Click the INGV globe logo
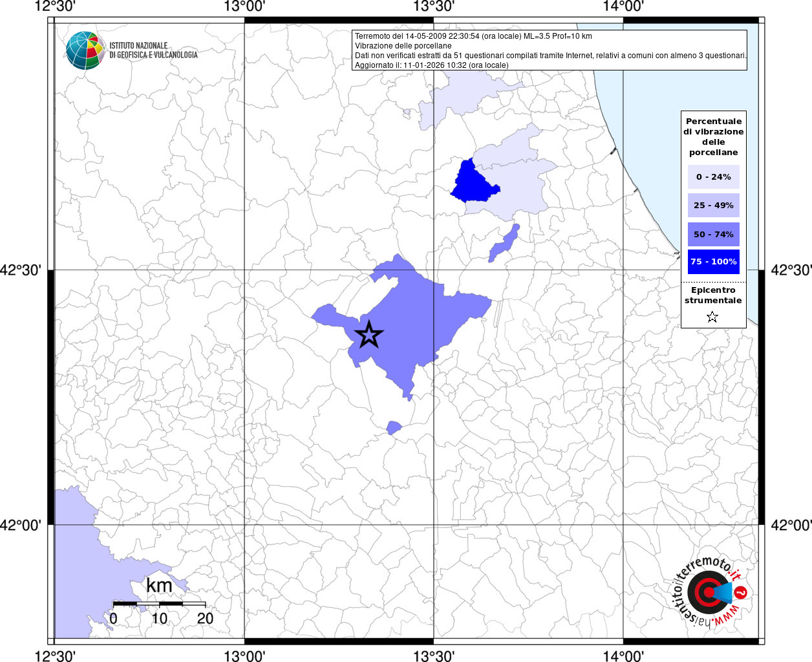Image resolution: width=812 pixels, height=662 pixels. (85, 50)
